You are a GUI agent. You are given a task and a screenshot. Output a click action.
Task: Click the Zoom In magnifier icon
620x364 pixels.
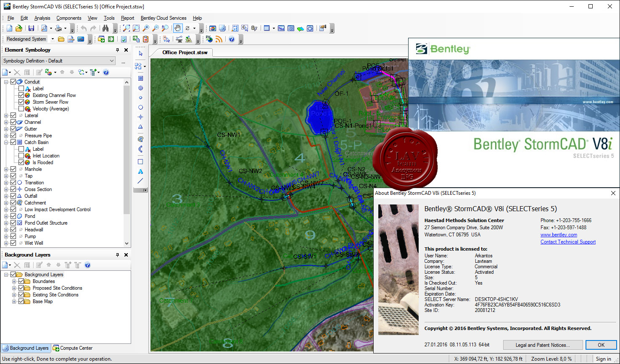[146, 28]
